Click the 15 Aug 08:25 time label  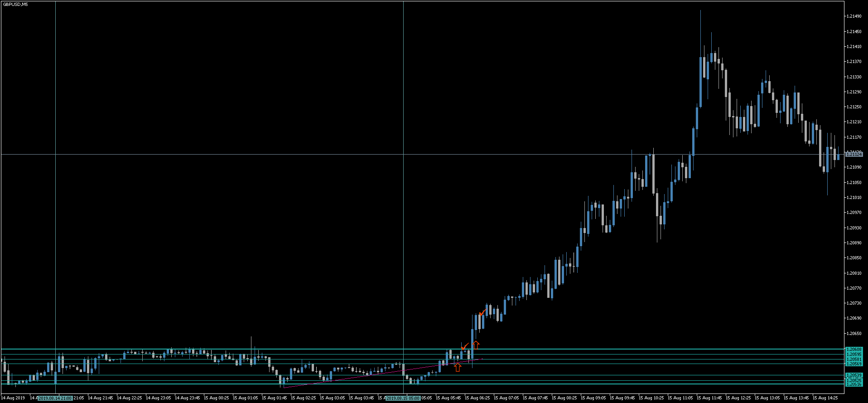[x=564, y=398]
